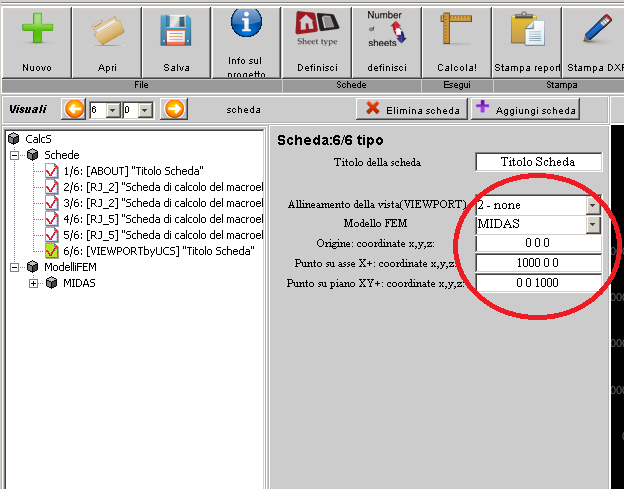Click the Stampa ribbon group label

point(562,85)
